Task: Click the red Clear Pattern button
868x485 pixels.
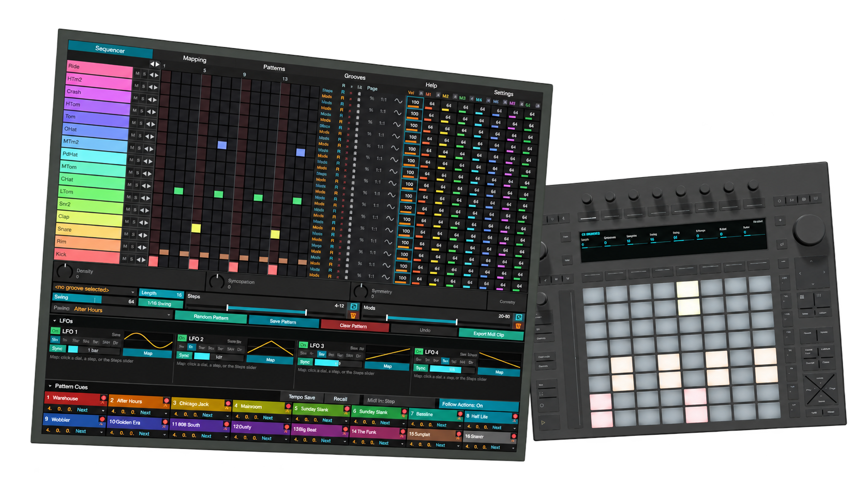Action: [x=354, y=326]
